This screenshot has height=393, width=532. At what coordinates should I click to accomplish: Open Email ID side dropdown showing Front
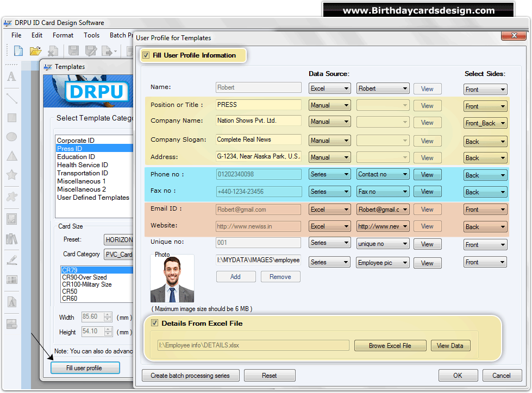pos(485,210)
